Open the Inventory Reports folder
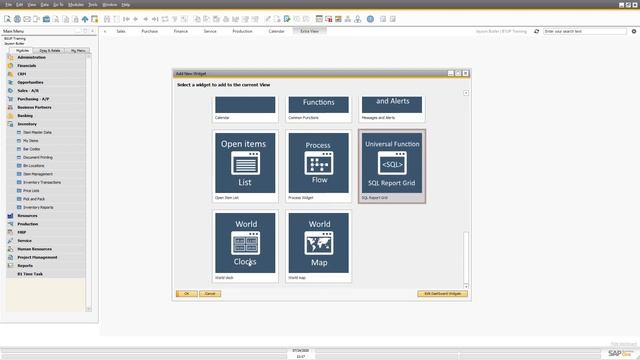Image resolution: width=640 pixels, height=360 pixels. coord(38,207)
